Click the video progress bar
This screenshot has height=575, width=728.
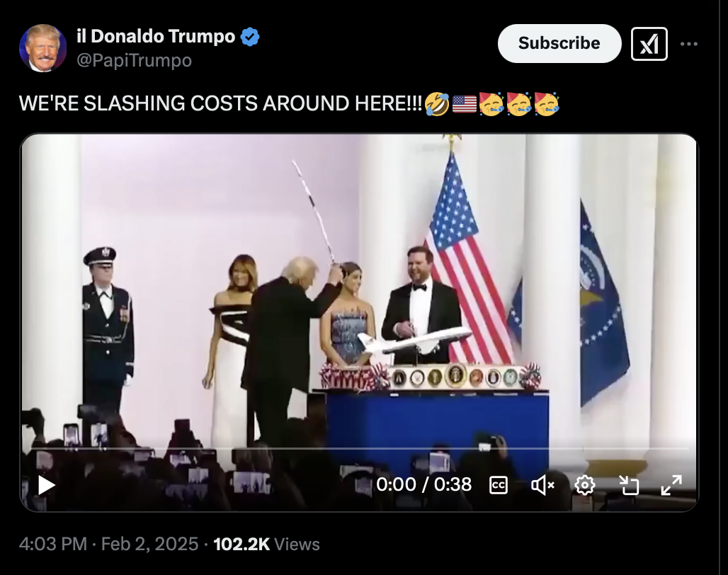(x=359, y=449)
